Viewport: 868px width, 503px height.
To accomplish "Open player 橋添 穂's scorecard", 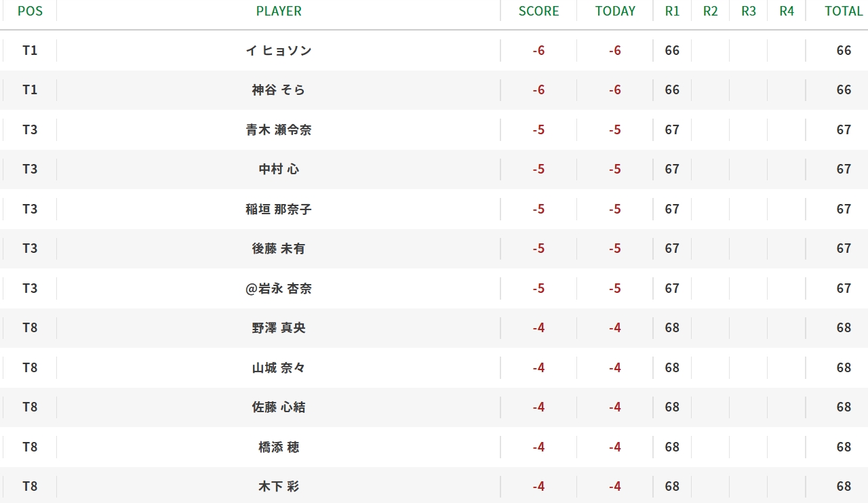I will click(x=279, y=447).
